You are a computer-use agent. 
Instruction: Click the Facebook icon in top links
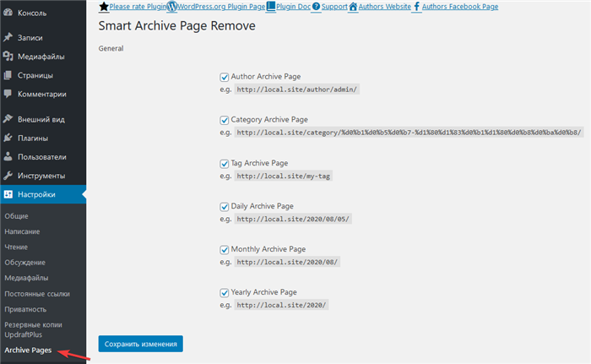(x=416, y=7)
